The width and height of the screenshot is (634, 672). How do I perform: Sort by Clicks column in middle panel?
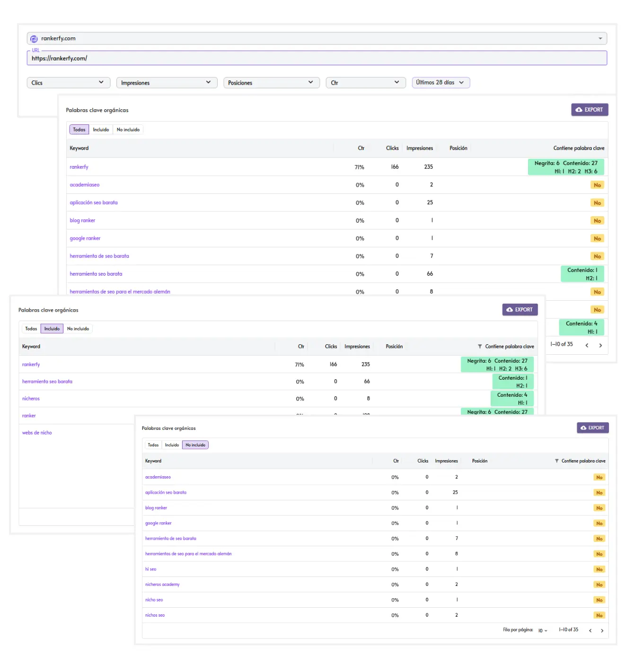click(331, 347)
